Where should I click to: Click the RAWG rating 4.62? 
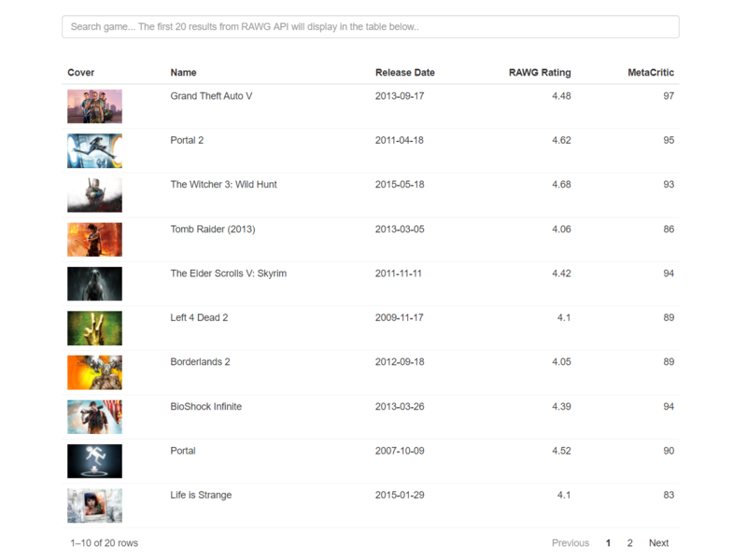pyautogui.click(x=562, y=141)
